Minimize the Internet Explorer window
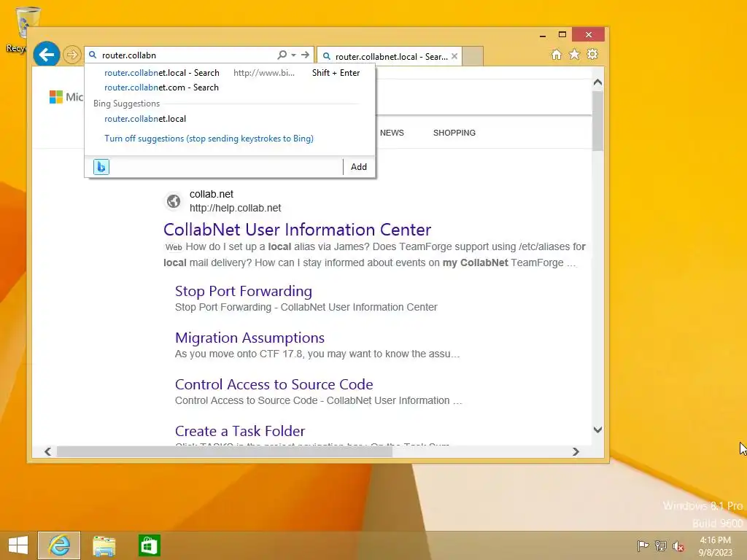 click(543, 35)
